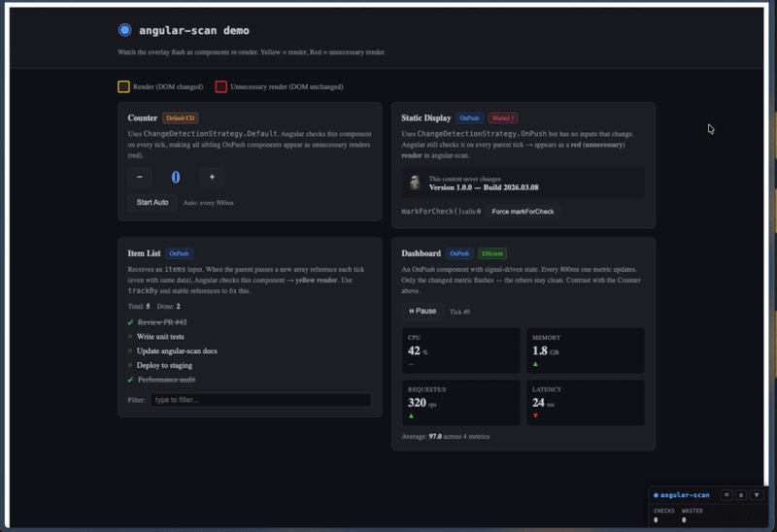Click the Static Display card heading
This screenshot has width=777, height=532.
pyautogui.click(x=426, y=117)
